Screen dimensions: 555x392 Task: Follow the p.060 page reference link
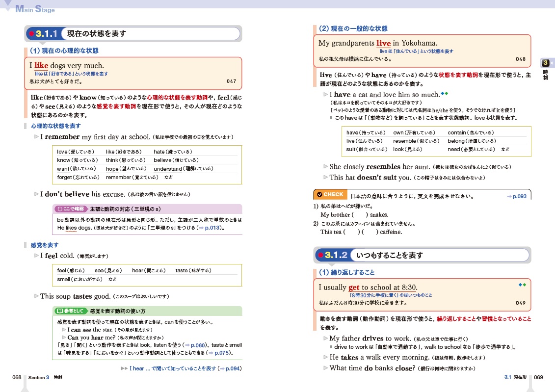click(198, 345)
